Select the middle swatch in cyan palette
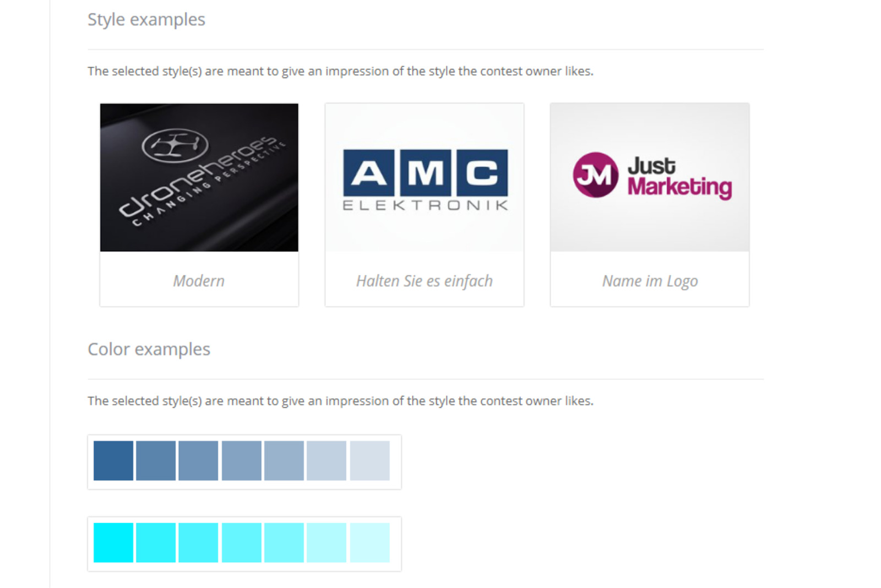 tap(242, 543)
